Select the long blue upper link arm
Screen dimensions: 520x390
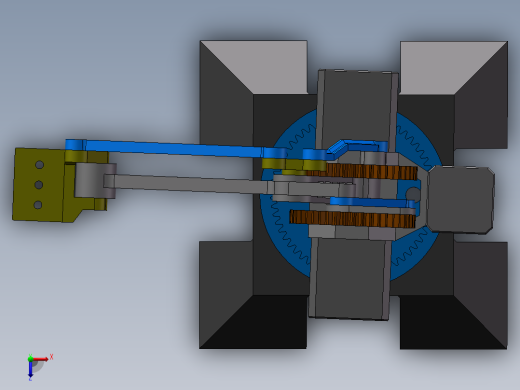(x=173, y=149)
